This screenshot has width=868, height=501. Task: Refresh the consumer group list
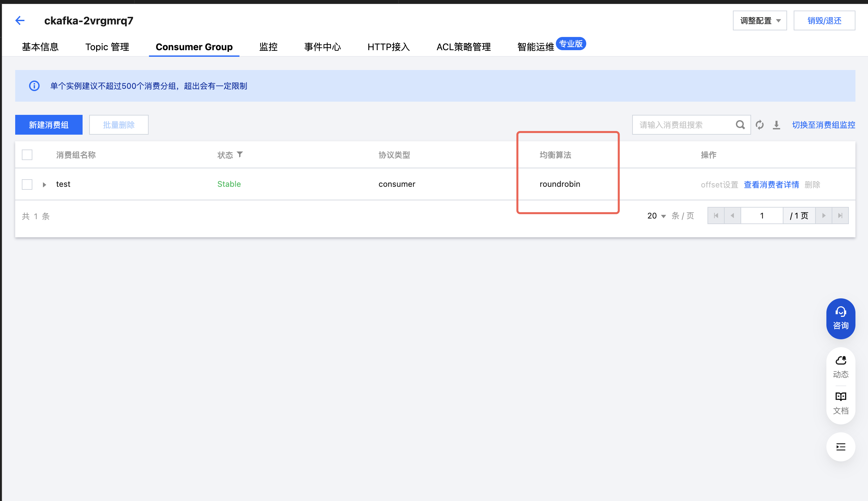[x=760, y=125]
